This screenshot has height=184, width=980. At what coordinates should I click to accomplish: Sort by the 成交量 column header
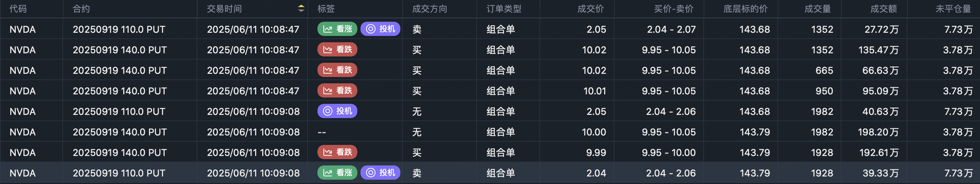pyautogui.click(x=818, y=9)
